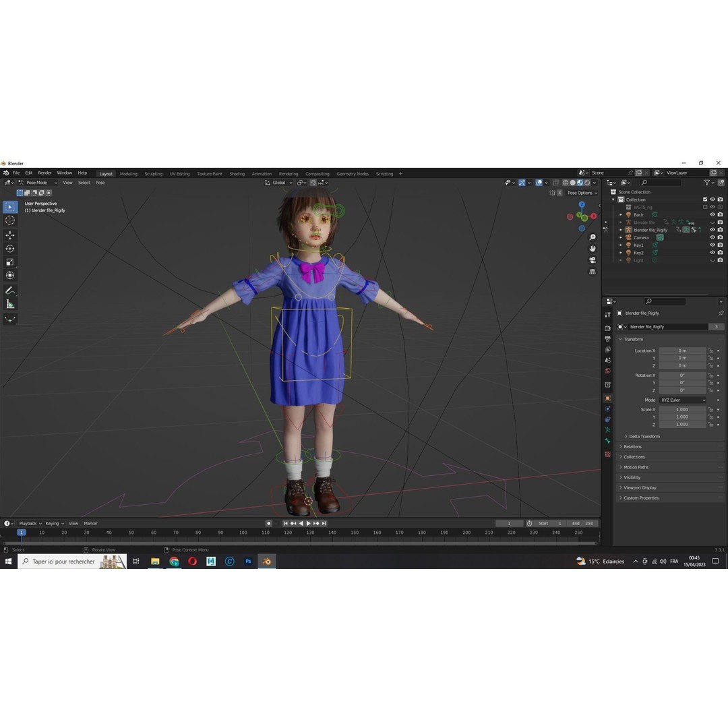Open the Global transform orientation dropdown
The image size is (728, 728).
click(x=278, y=183)
